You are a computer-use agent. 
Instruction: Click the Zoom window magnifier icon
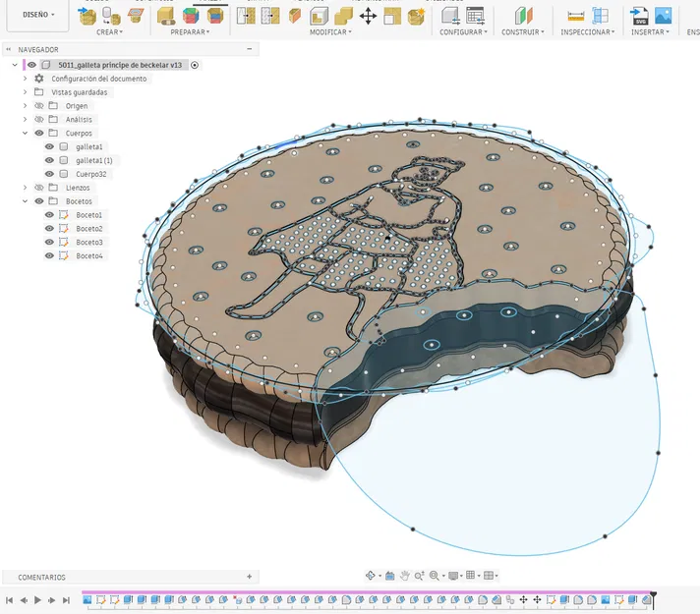coord(419,576)
